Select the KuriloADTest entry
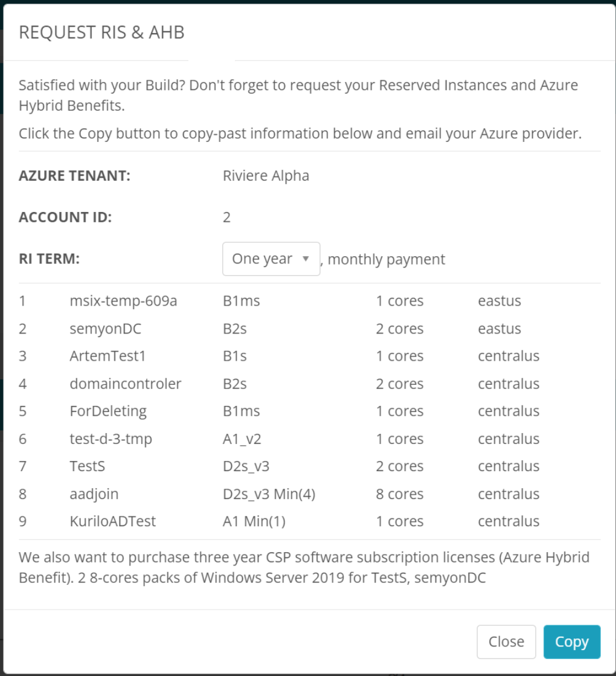The image size is (616, 676). [x=112, y=521]
